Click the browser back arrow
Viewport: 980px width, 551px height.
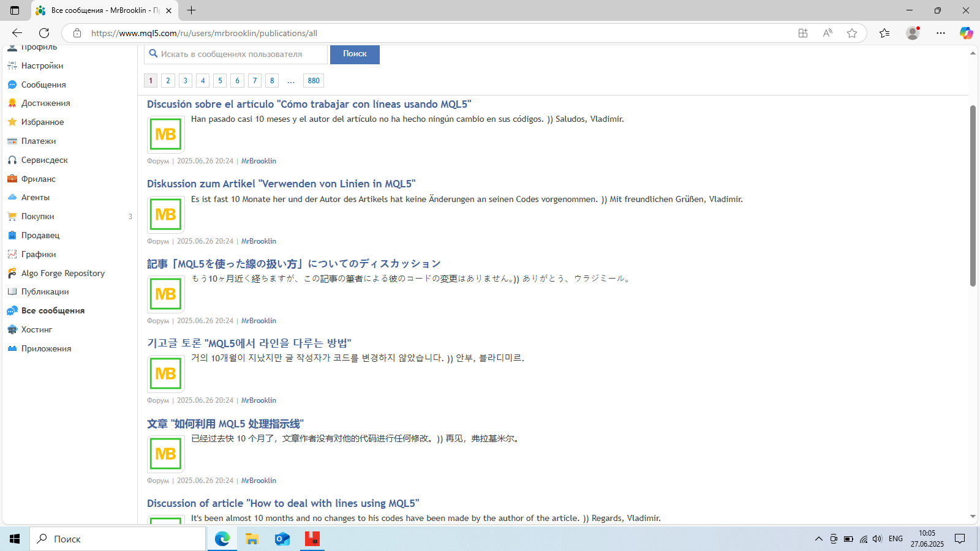point(17,33)
